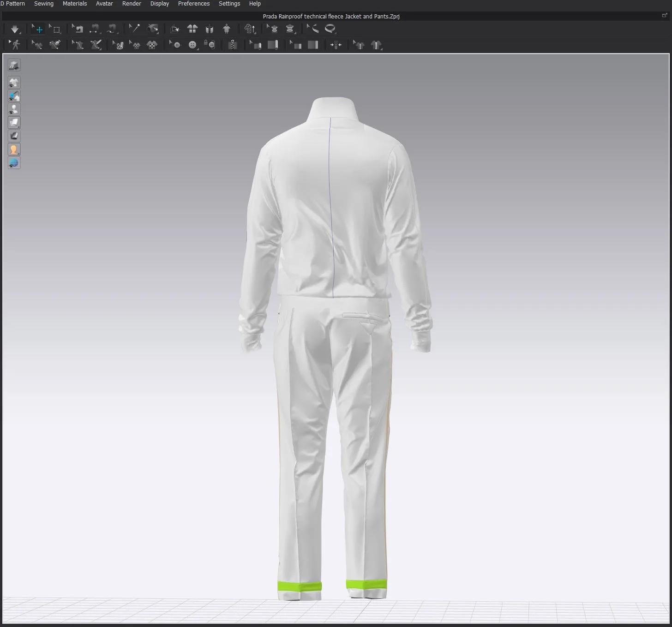Image resolution: width=672 pixels, height=627 pixels.
Task: Open the Settings menu
Action: coord(229,4)
